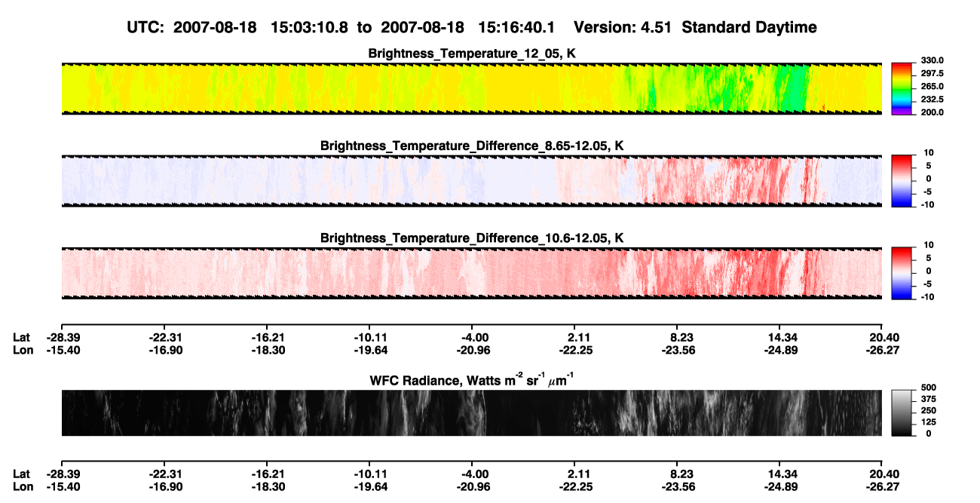
Task: Open the Brightness Temperature 12.05 image strip
Action: [471, 89]
